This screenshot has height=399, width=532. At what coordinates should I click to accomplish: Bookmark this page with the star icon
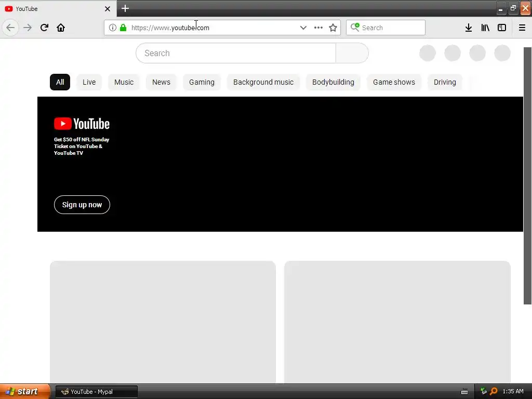coord(333,28)
